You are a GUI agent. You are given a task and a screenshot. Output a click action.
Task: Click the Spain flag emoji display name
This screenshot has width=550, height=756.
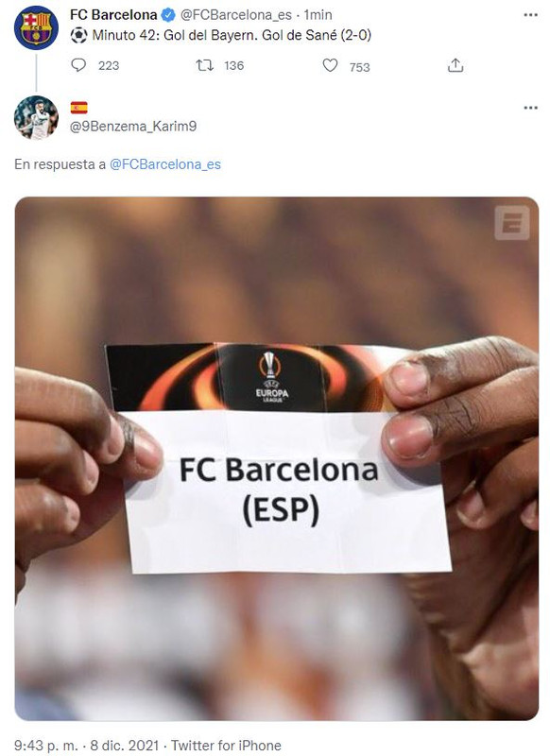79,107
